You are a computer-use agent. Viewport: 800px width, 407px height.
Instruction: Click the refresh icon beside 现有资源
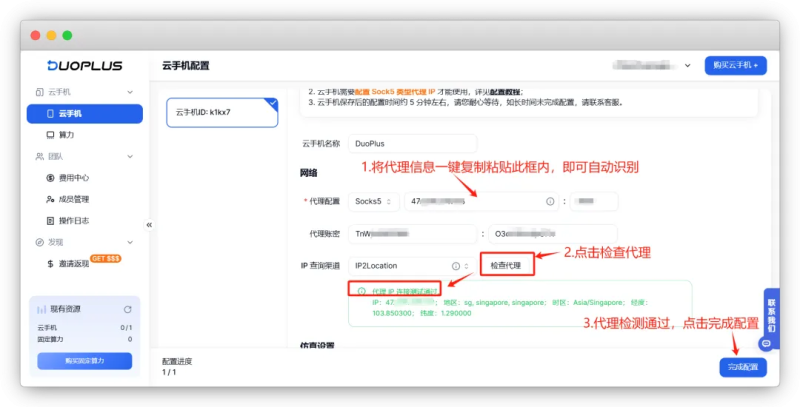pyautogui.click(x=127, y=310)
